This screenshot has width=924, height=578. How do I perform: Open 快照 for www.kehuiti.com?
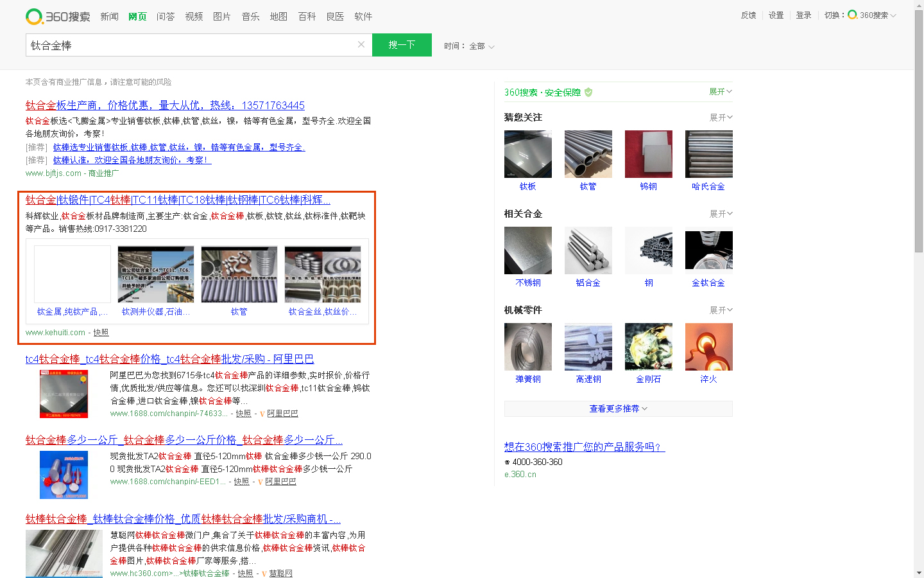[101, 333]
